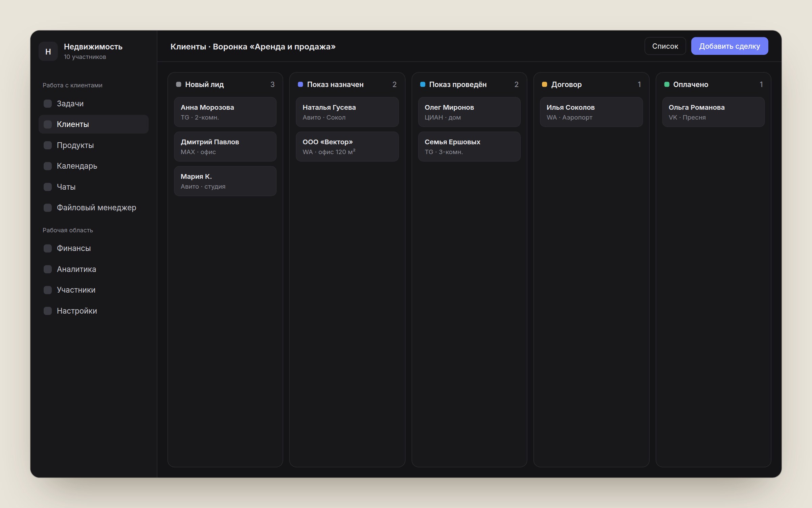The width and height of the screenshot is (812, 508).
Task: Click the Финансы sidebar icon
Action: (x=48, y=248)
